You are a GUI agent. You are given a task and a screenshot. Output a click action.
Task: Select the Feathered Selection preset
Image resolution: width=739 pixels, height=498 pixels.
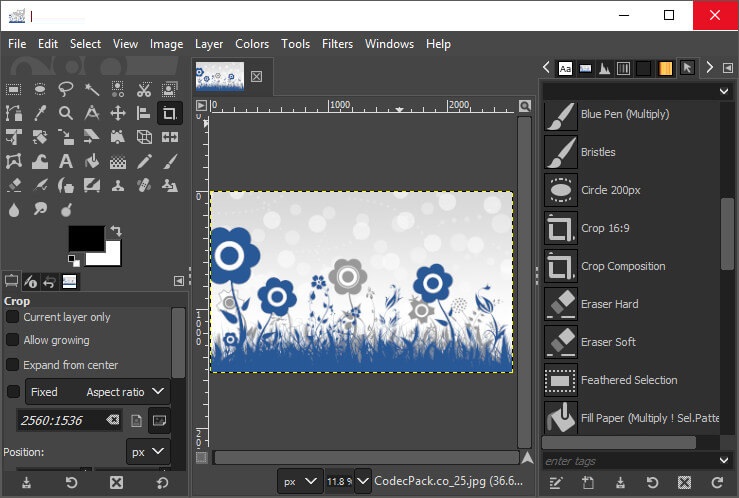click(628, 380)
